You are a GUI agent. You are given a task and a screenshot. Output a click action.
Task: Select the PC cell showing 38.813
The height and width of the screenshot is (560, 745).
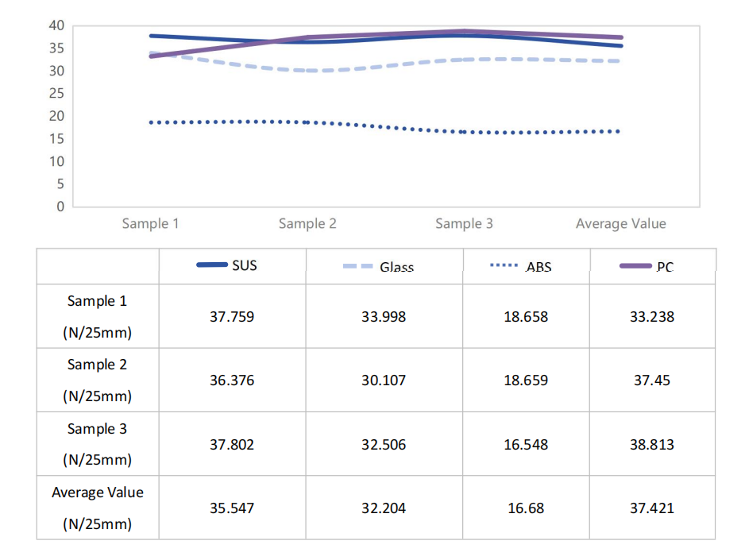tap(652, 445)
